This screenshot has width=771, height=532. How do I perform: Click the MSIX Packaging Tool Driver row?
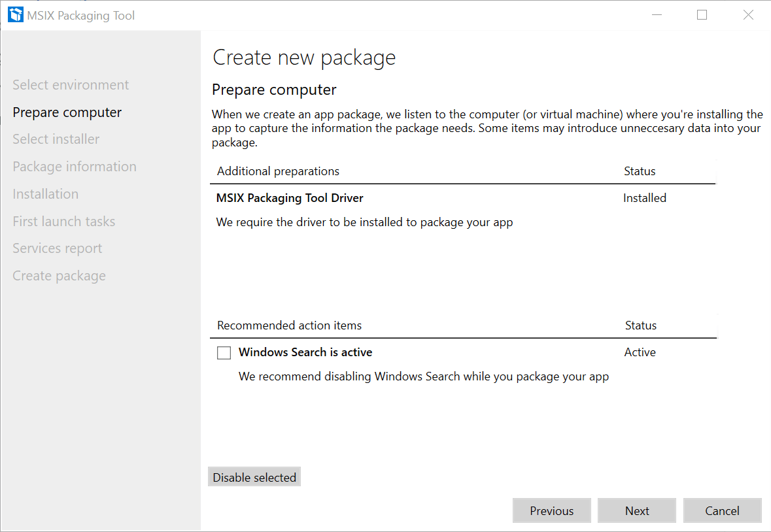coord(290,197)
